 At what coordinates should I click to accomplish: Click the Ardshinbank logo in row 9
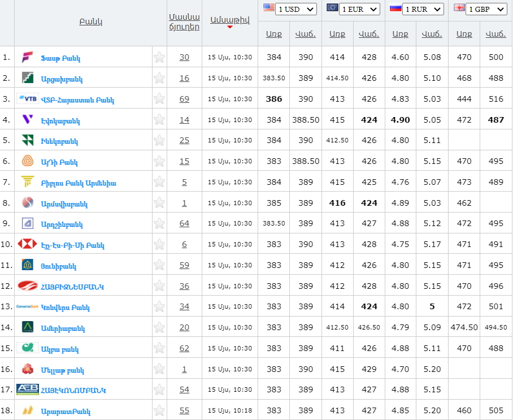(x=28, y=224)
